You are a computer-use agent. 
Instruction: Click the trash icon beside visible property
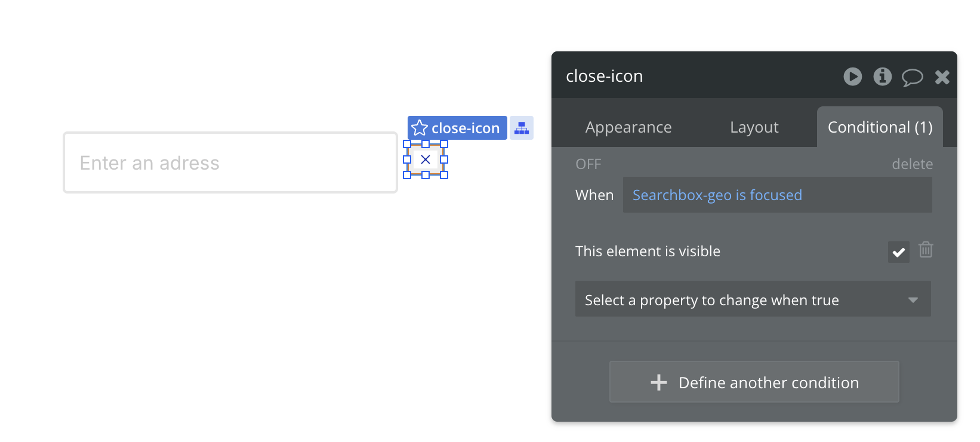pyautogui.click(x=926, y=250)
